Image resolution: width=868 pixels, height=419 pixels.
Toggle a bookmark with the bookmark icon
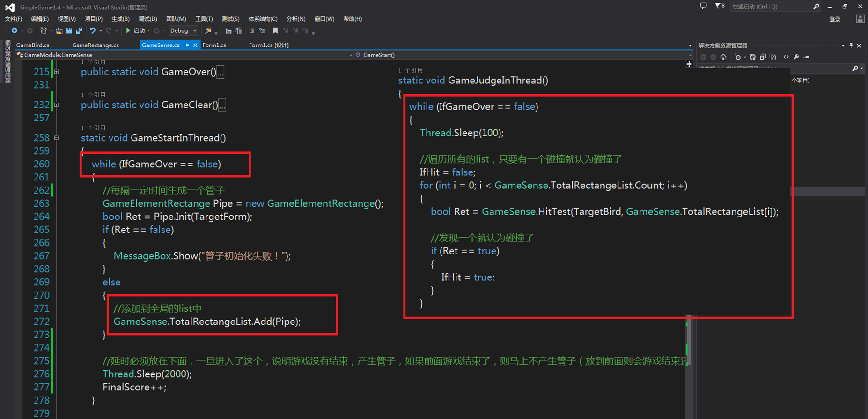275,30
